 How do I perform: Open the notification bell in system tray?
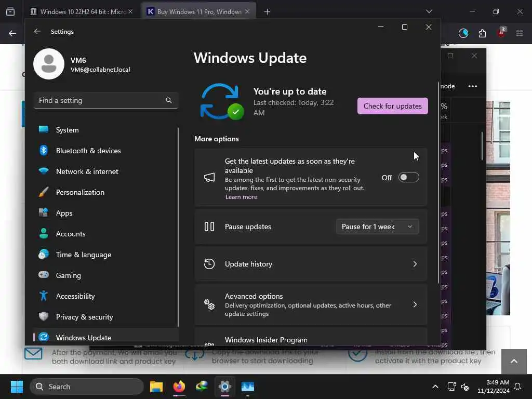tap(518, 387)
